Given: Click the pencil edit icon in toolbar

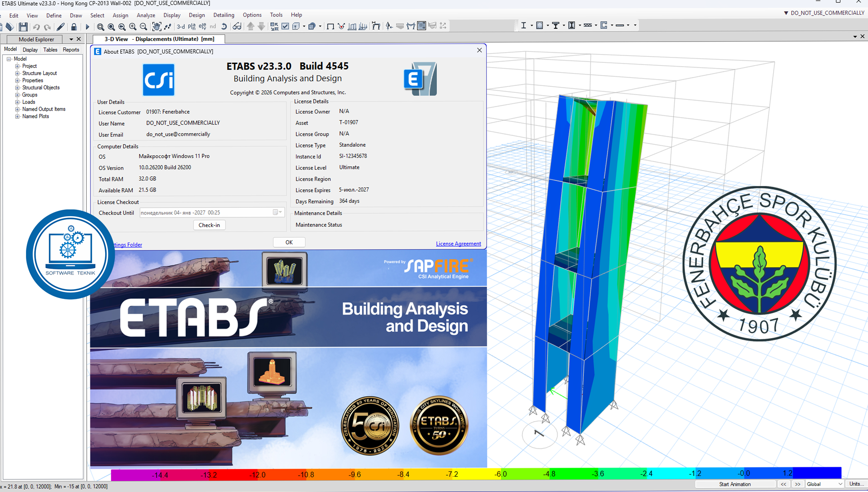Looking at the screenshot, I should [61, 27].
